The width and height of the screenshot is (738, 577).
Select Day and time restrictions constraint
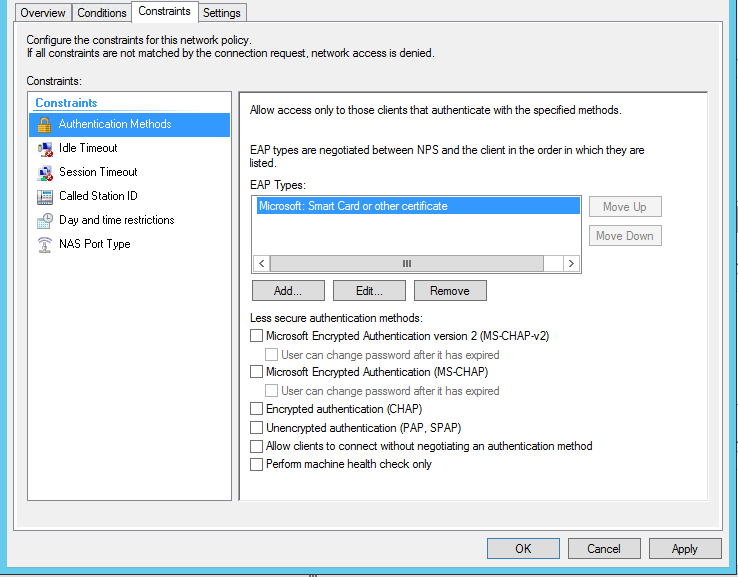click(129, 220)
